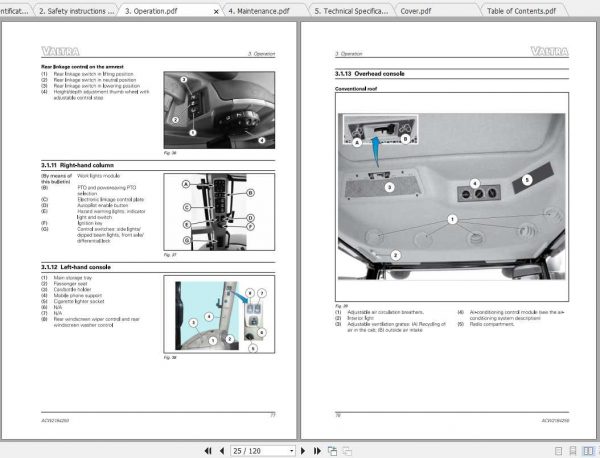Click the Conventional roof subheading
This screenshot has height=458, width=600.
(356, 89)
